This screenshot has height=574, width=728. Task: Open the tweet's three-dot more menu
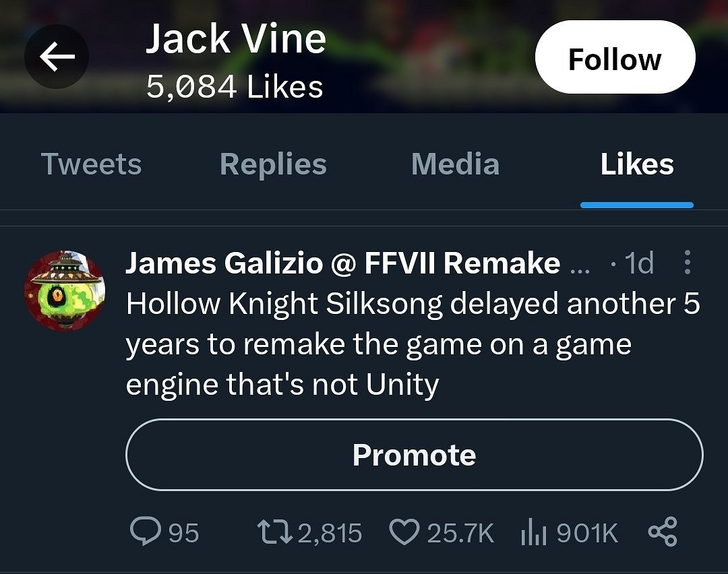click(x=687, y=263)
